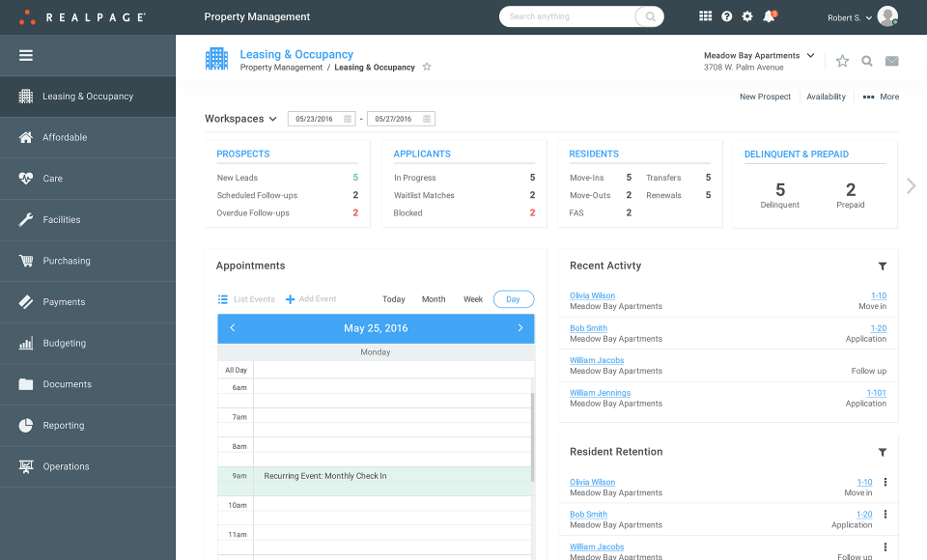Open the hamburger menu in sidebar
The height and width of the screenshot is (560, 927).
[25, 56]
